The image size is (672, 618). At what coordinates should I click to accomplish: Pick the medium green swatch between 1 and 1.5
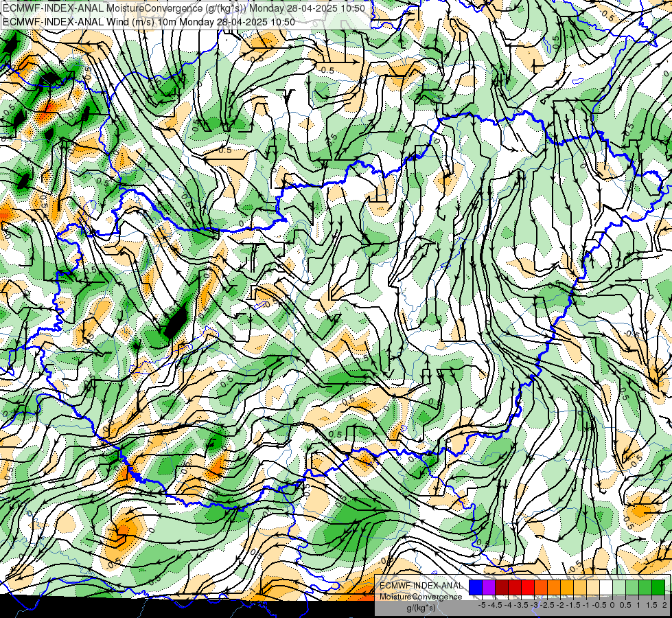(645, 588)
